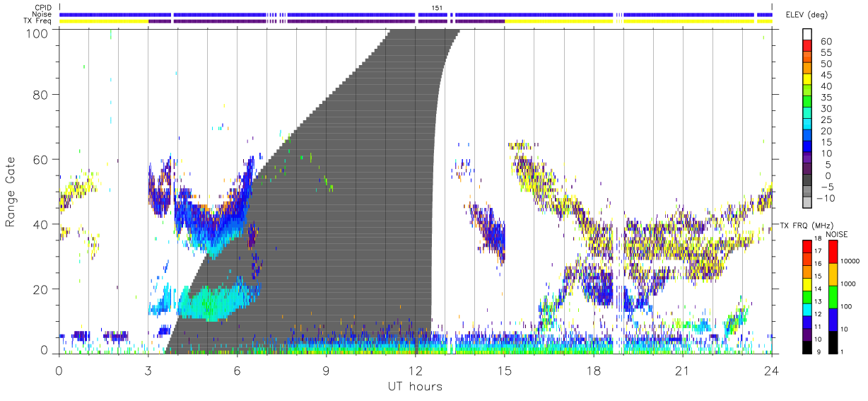Viewport: 868px width, 401px height.
Task: Click the 100 label beside NOISE colorbar
Action: [x=846, y=307]
